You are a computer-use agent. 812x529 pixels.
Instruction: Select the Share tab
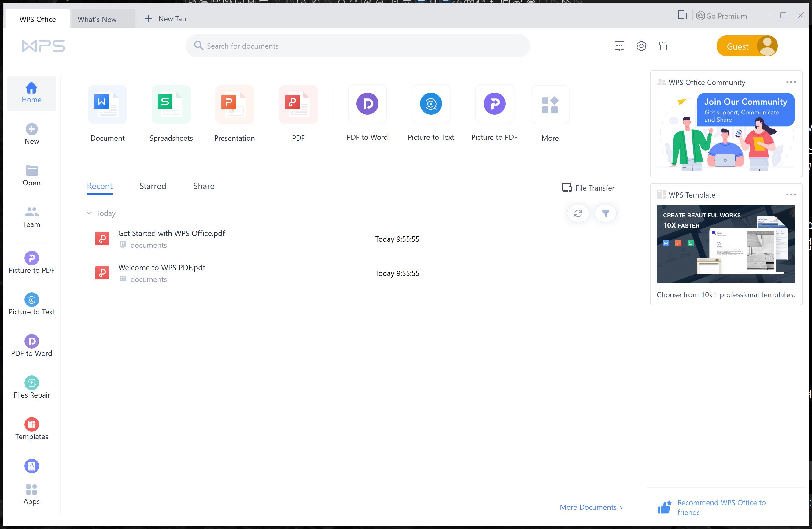pos(204,186)
